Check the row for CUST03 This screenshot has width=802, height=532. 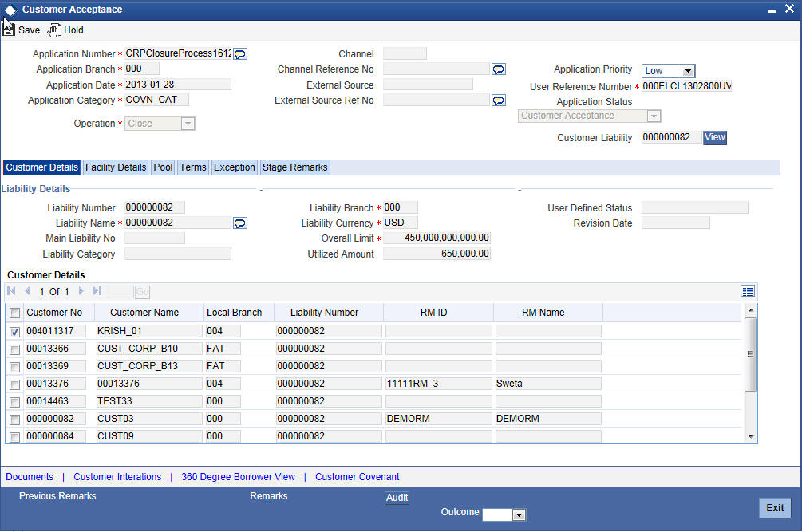point(15,420)
